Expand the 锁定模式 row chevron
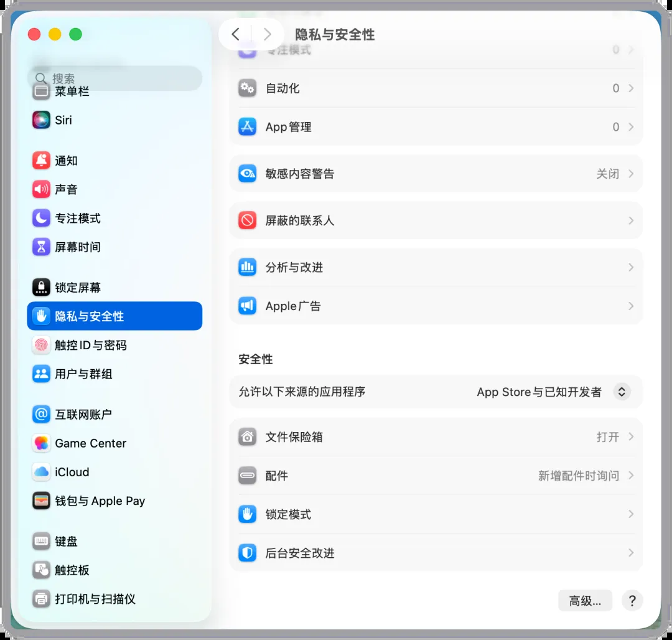Viewport: 672px width, 640px height. pos(630,514)
